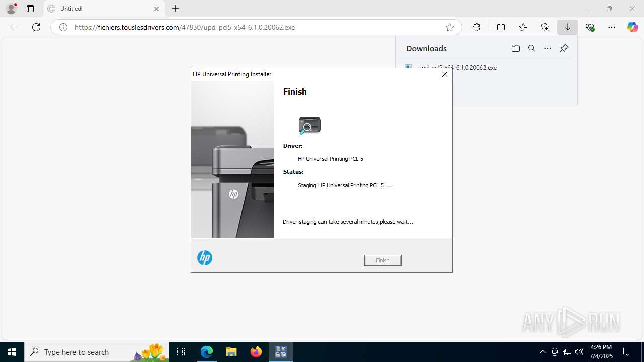Open the taskbar clock and date
Image resolution: width=644 pixels, height=362 pixels.
[601, 352]
